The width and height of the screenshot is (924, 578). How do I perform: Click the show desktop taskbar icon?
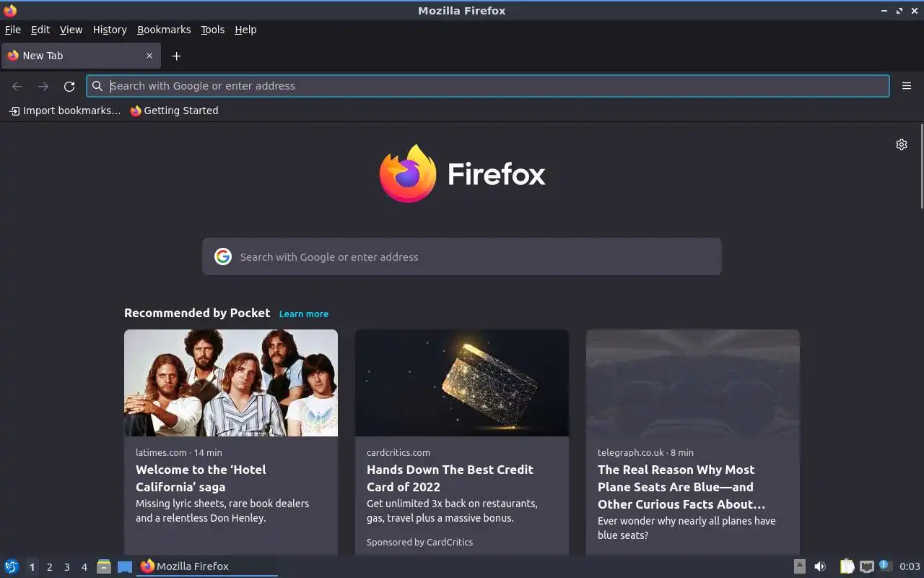(x=125, y=566)
